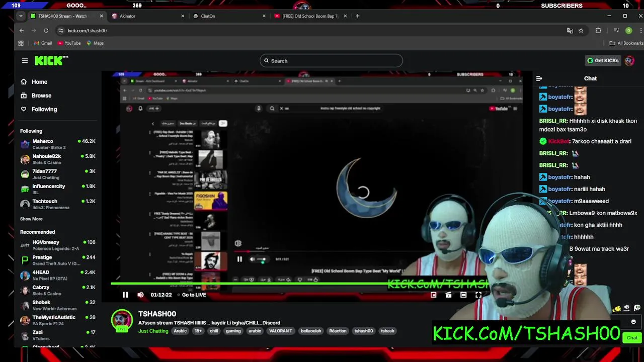Send message with green Chat button

pyautogui.click(x=632, y=338)
